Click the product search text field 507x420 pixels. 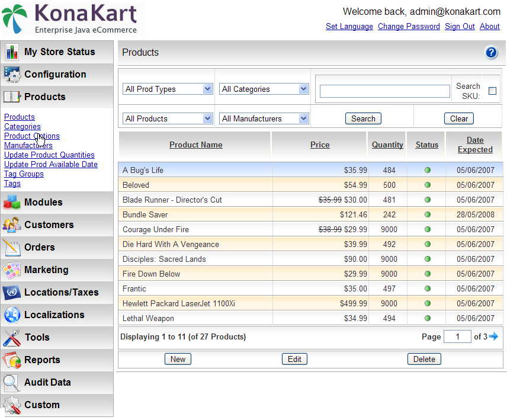coord(384,91)
